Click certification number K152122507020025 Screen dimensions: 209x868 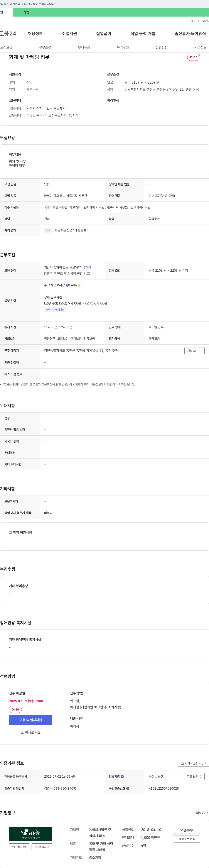pos(163,788)
